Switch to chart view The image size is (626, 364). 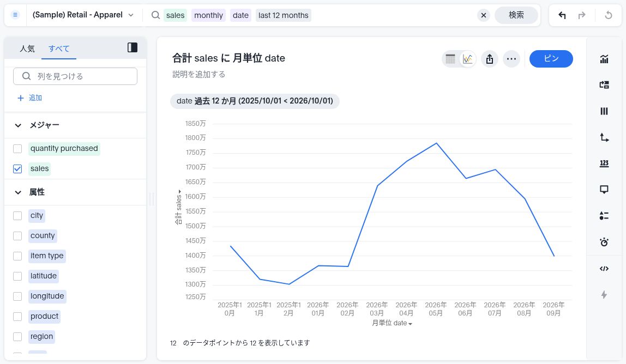(x=467, y=59)
